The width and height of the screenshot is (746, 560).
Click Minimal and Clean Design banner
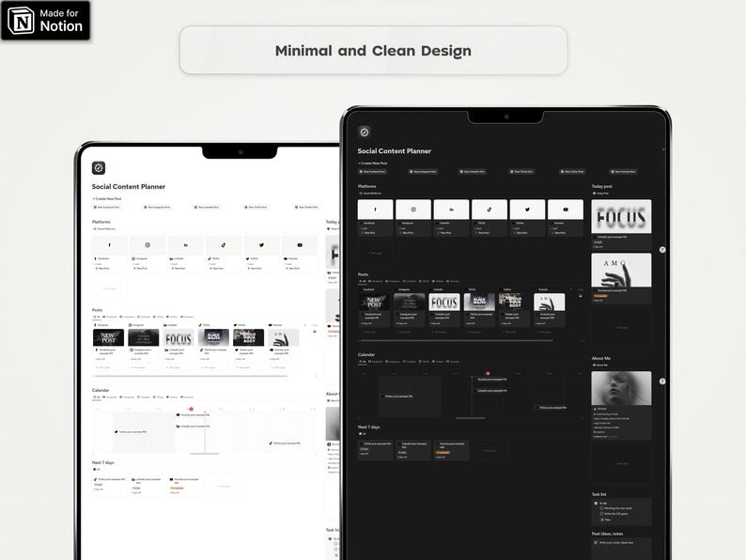(x=374, y=51)
